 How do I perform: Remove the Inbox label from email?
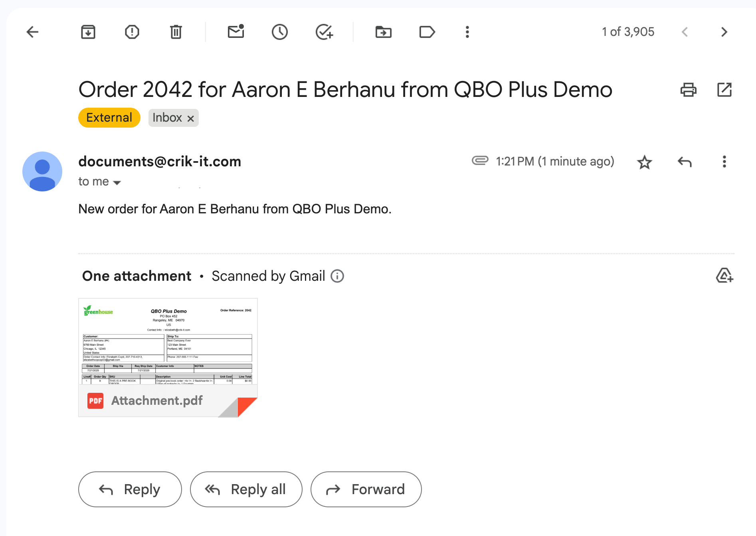191,118
